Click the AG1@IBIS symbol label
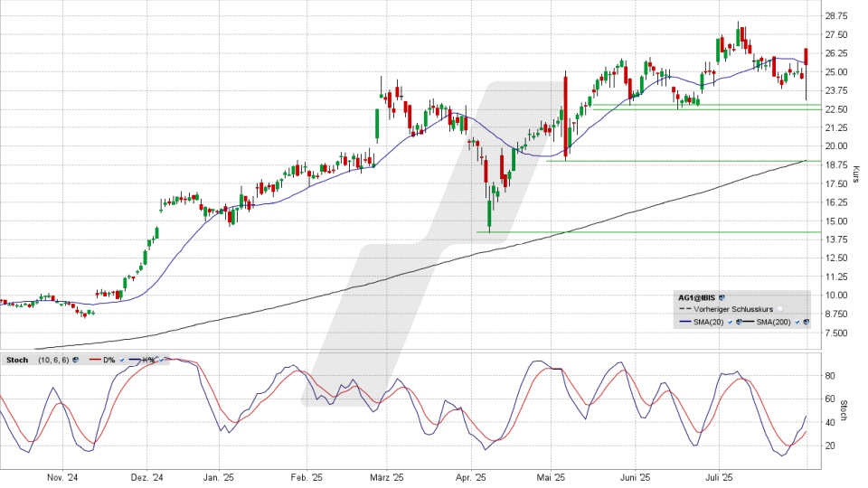868x488 pixels. (696, 297)
